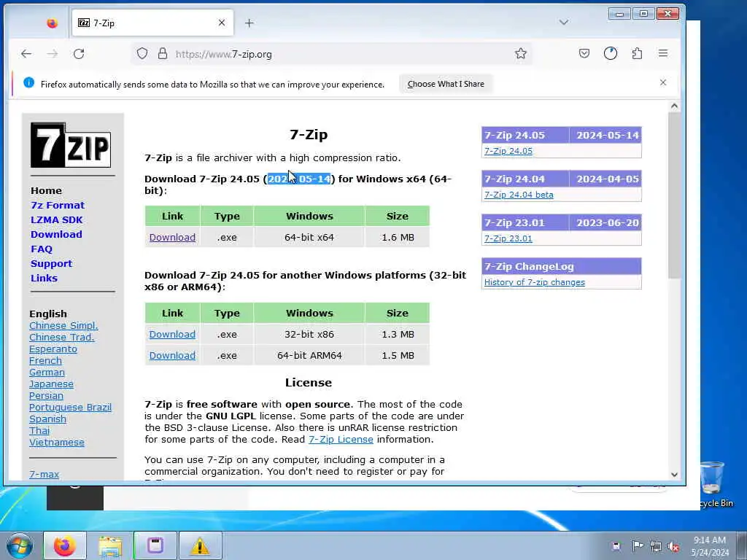Switch language to French
This screenshot has height=560, width=747.
pyautogui.click(x=45, y=360)
